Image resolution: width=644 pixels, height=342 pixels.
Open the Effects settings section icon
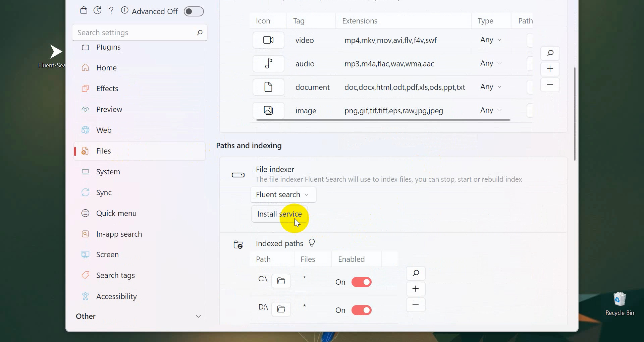click(86, 89)
